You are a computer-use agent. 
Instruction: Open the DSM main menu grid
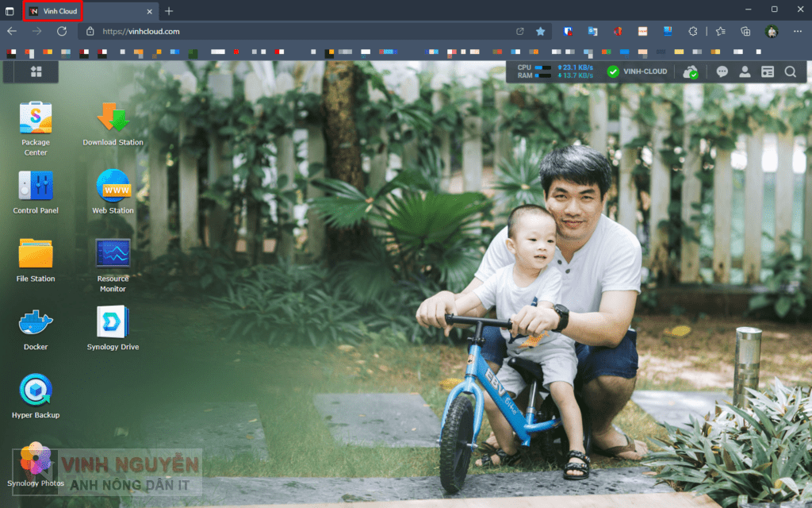[36, 72]
